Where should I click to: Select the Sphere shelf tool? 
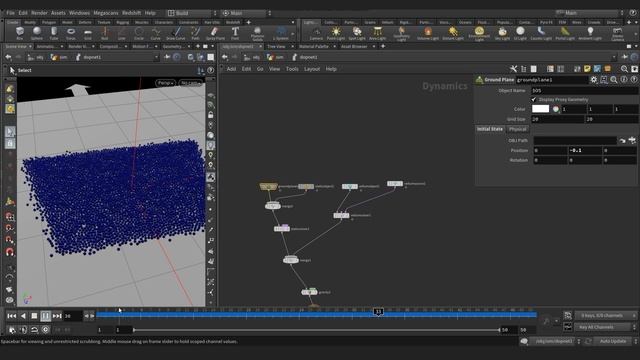pyautogui.click(x=37, y=33)
